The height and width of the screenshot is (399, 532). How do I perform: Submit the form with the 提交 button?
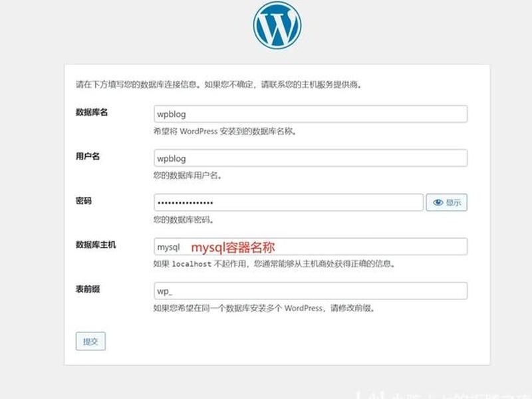[90, 341]
